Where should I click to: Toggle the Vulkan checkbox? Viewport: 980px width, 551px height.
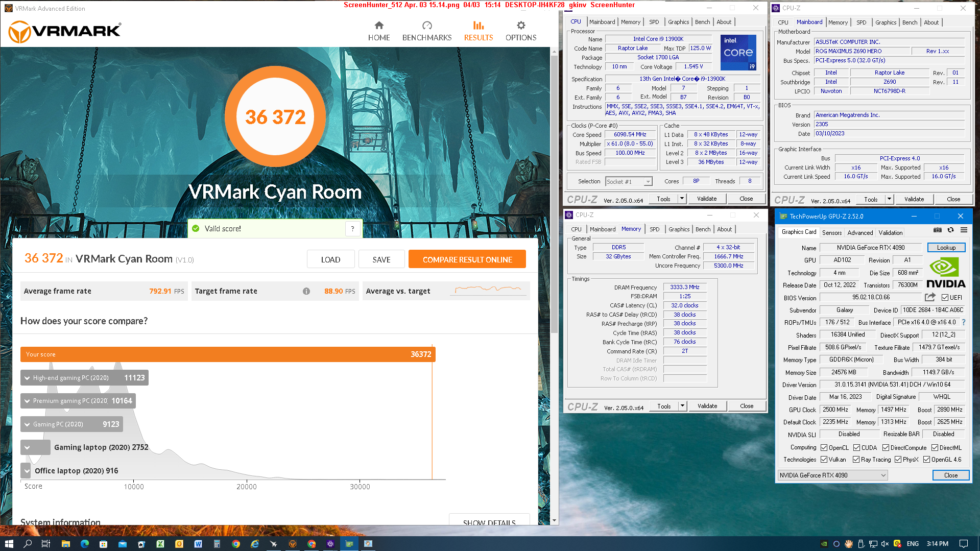(824, 460)
